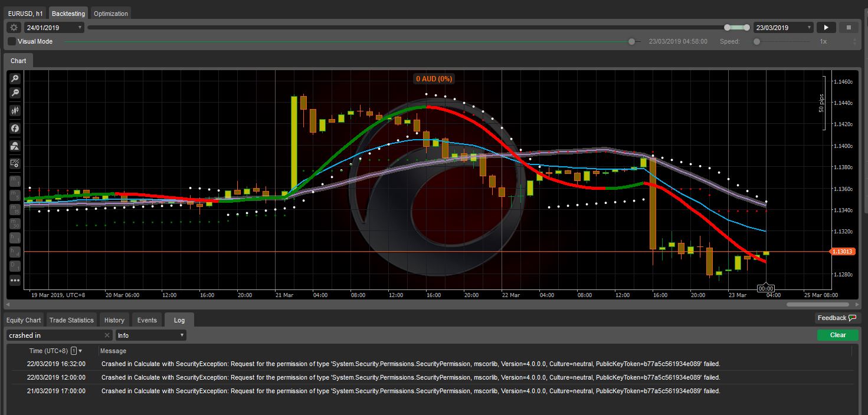The width and height of the screenshot is (868, 415).
Task: Select the h1 timeframe
Action: (x=15, y=238)
